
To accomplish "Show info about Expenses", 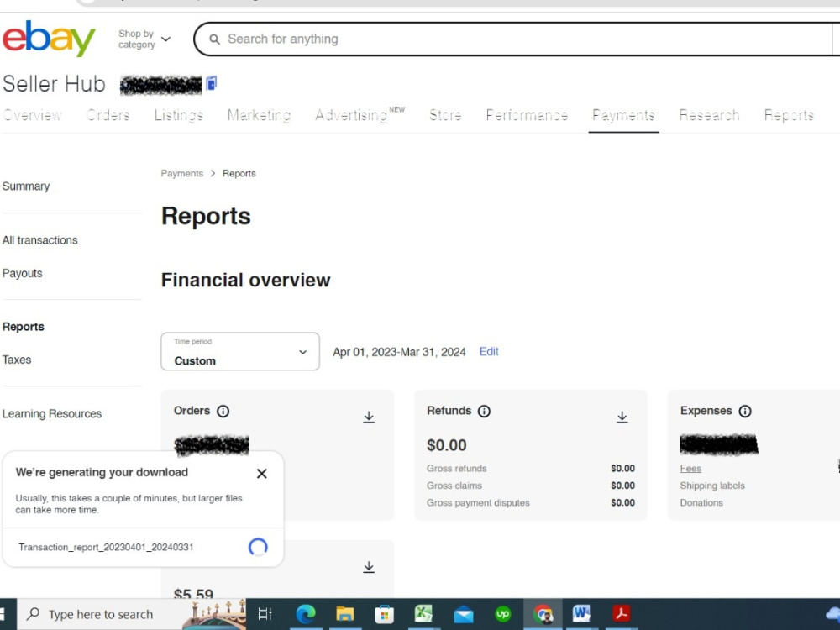I will [x=744, y=411].
